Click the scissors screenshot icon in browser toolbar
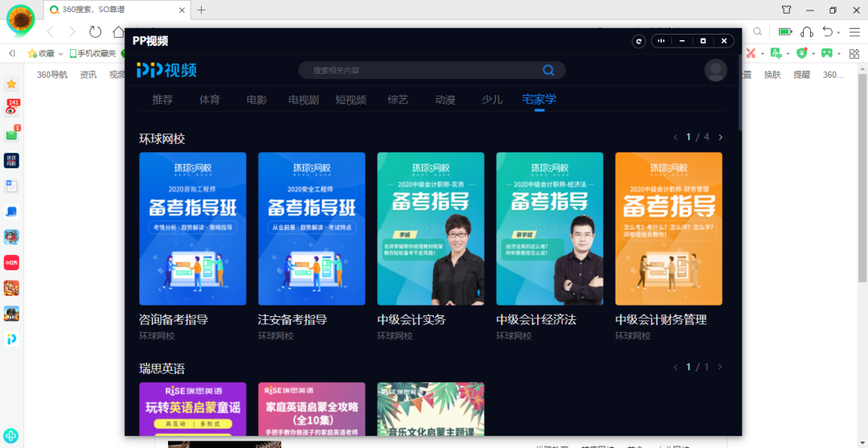The width and height of the screenshot is (868, 448). [x=751, y=53]
